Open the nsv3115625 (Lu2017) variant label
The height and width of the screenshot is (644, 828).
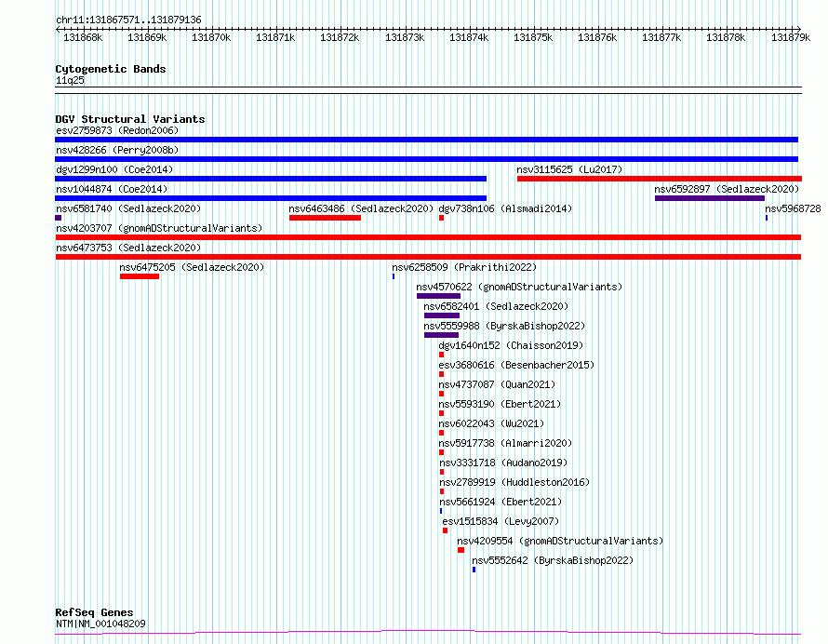(x=569, y=169)
